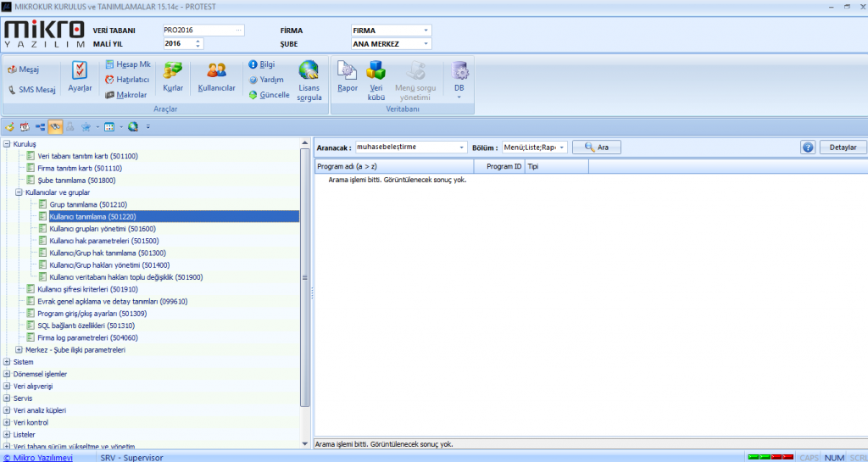868x462 pixels.
Task: Click the Ara search button
Action: point(597,148)
